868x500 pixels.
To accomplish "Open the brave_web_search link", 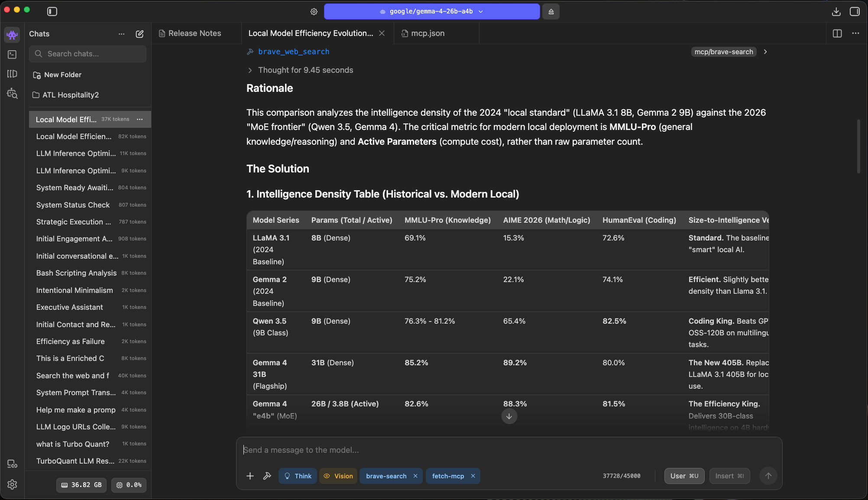I will click(x=293, y=52).
